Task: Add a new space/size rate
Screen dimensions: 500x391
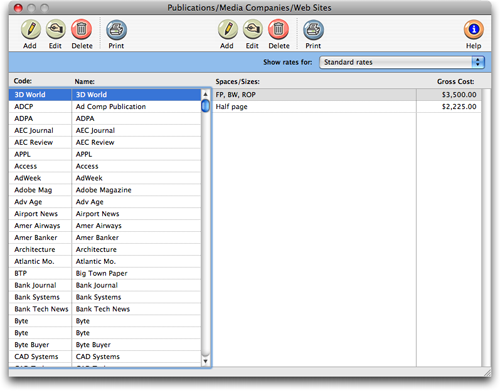Action: [228, 29]
